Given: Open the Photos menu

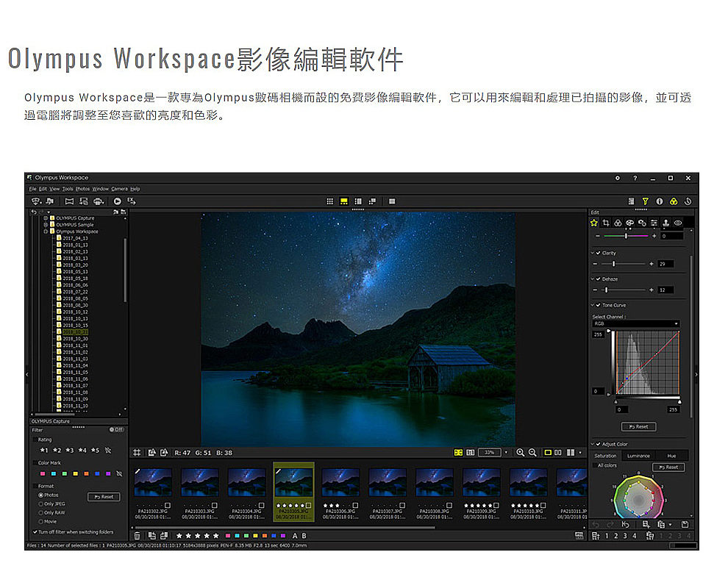Looking at the screenshot, I should [82, 189].
